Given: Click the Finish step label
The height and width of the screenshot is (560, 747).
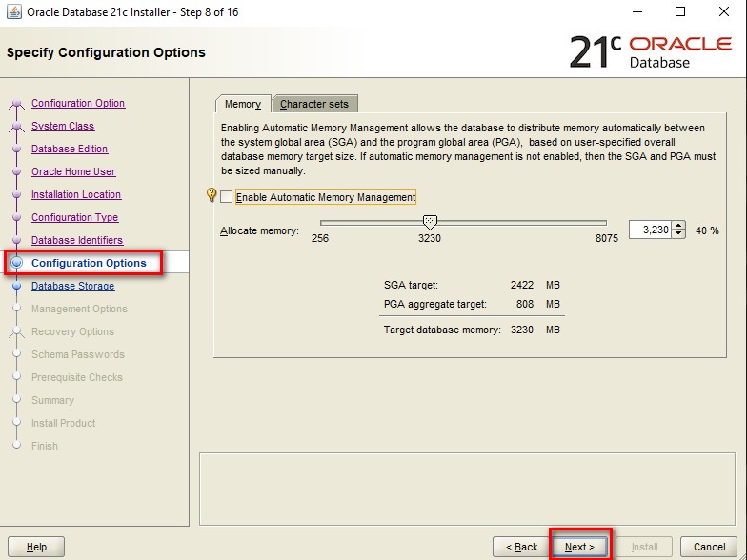Looking at the screenshot, I should point(44,446).
